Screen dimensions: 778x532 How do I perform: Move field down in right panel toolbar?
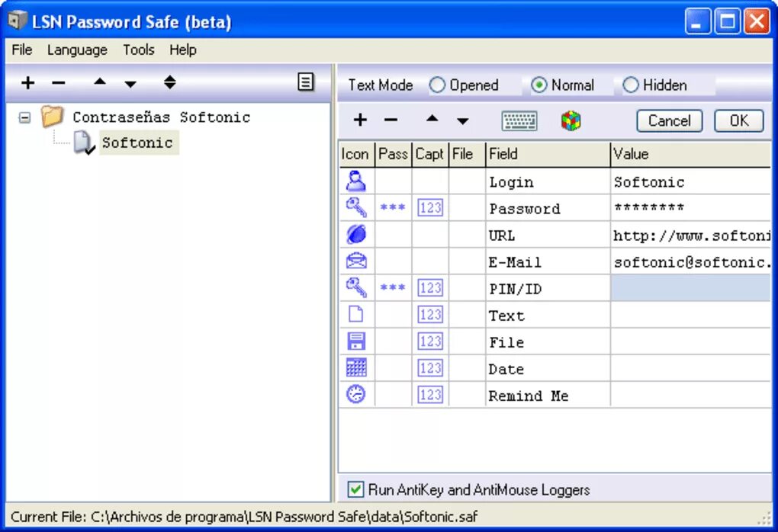(x=463, y=121)
